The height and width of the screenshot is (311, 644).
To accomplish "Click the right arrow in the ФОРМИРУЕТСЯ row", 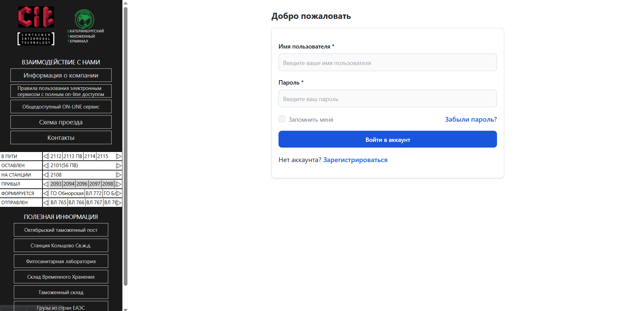I will 118,193.
